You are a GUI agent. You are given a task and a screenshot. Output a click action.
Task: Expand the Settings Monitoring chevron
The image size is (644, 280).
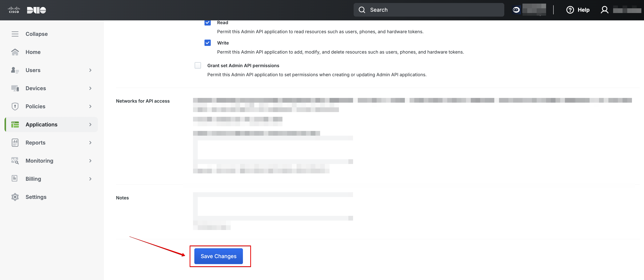click(90, 161)
